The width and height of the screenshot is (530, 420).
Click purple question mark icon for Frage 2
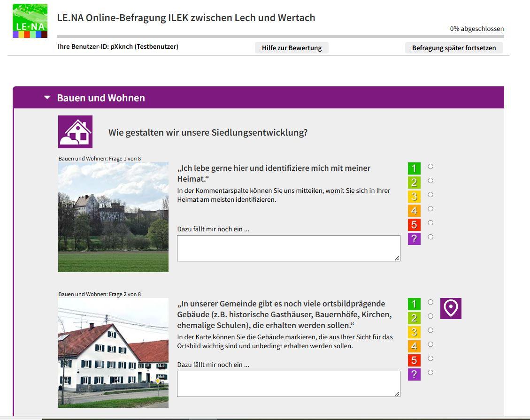414,374
